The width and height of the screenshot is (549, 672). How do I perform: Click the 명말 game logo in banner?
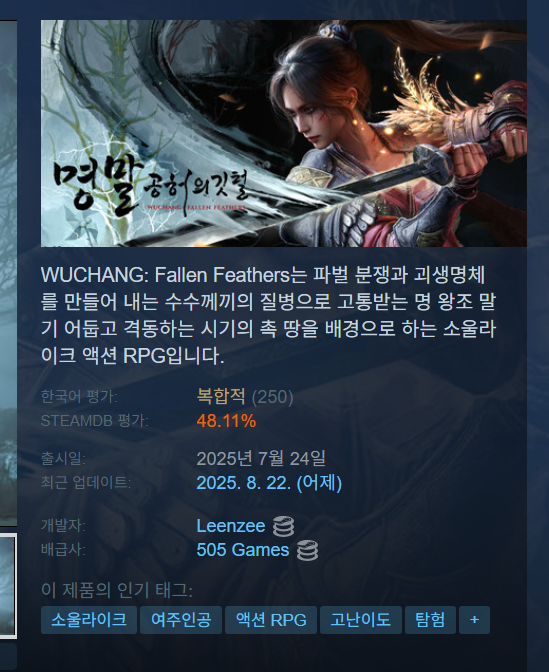coord(150,186)
